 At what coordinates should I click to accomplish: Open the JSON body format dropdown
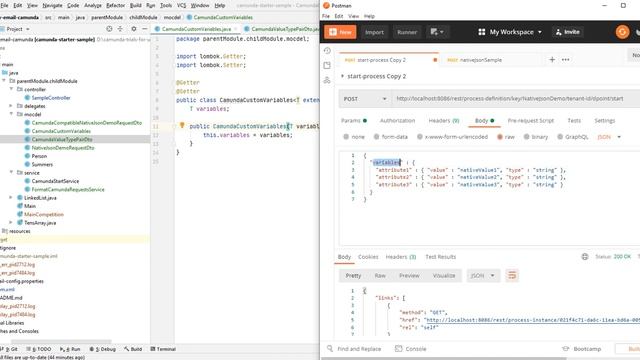click(609, 137)
